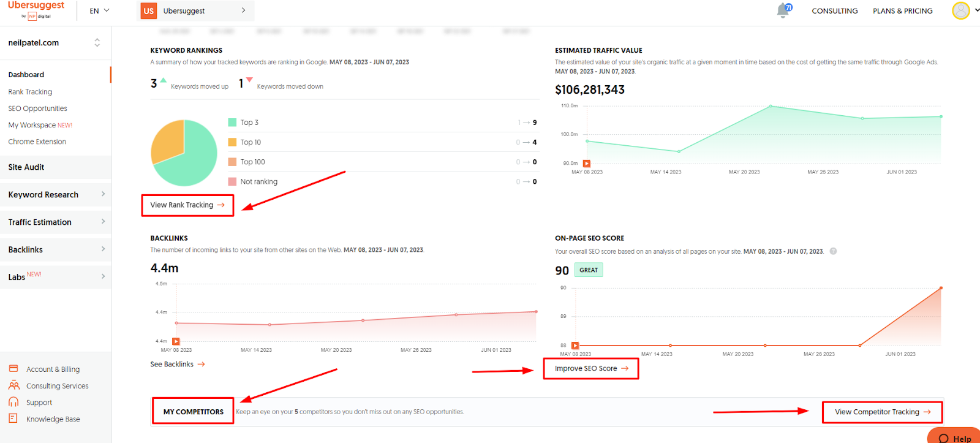The image size is (980, 443).
Task: Click See Backlinks link
Action: (178, 365)
